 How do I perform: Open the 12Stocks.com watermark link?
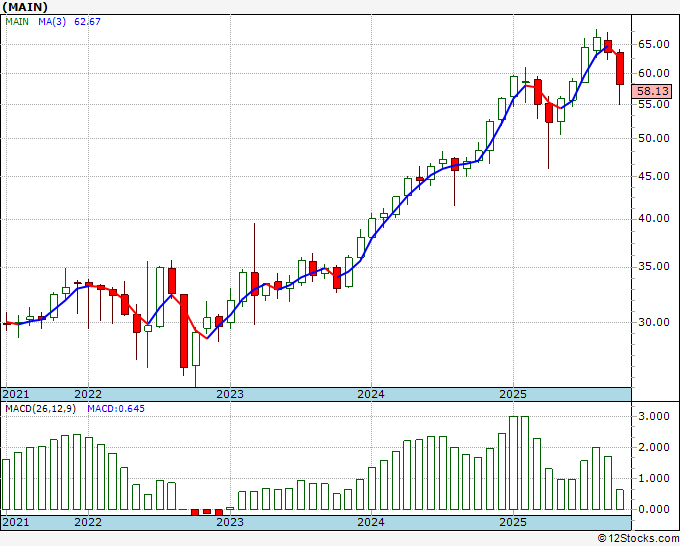pos(638,538)
